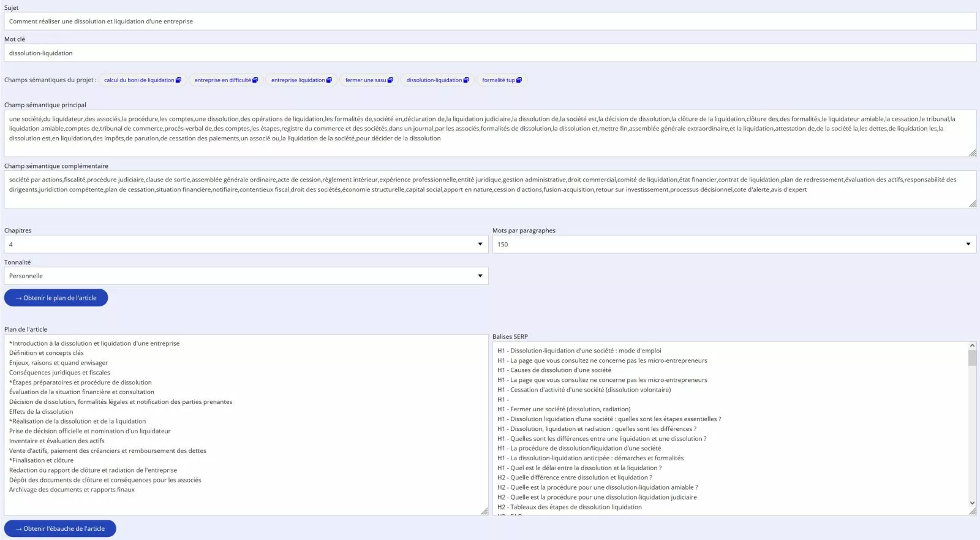Click 'H1 - Fermer une société (dissolution, radiation)'

564,409
